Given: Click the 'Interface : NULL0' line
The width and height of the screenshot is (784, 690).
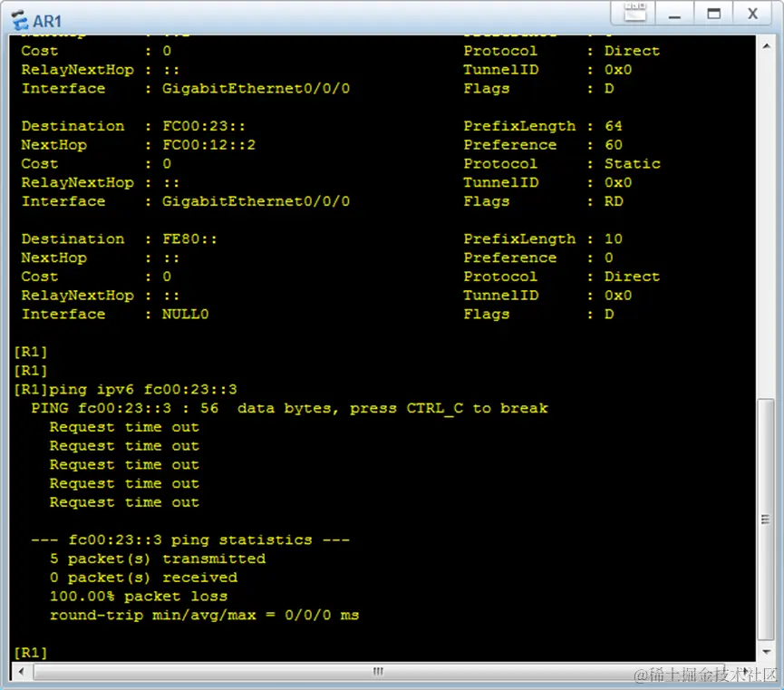Looking at the screenshot, I should [x=115, y=315].
